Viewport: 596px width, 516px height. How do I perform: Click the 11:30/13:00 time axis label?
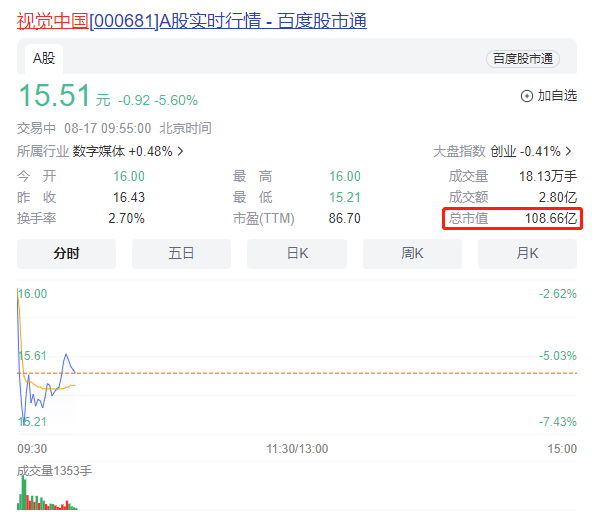click(x=297, y=449)
